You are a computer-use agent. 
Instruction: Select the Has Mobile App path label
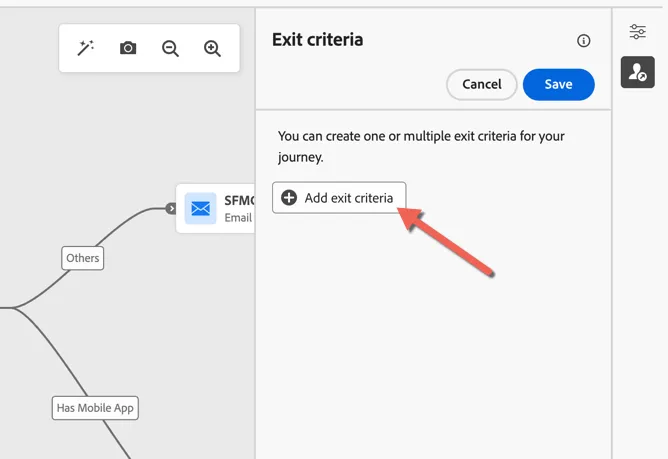95,408
